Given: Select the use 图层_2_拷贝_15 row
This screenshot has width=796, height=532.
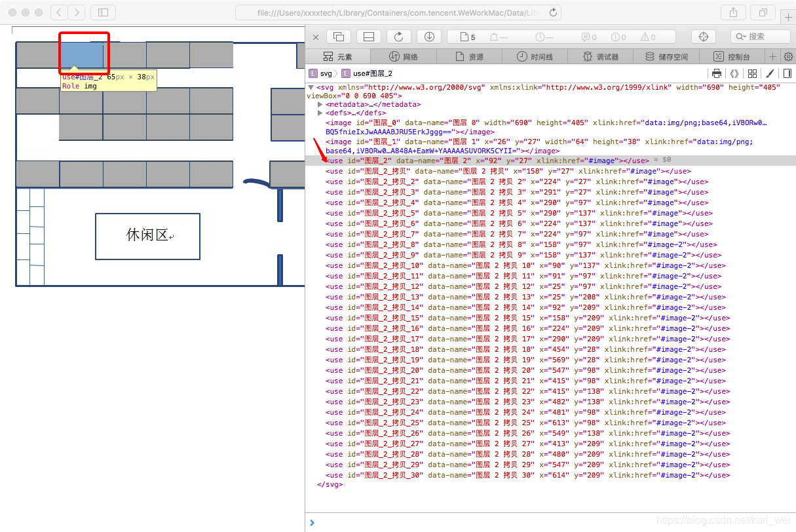Looking at the screenshot, I should [550, 318].
